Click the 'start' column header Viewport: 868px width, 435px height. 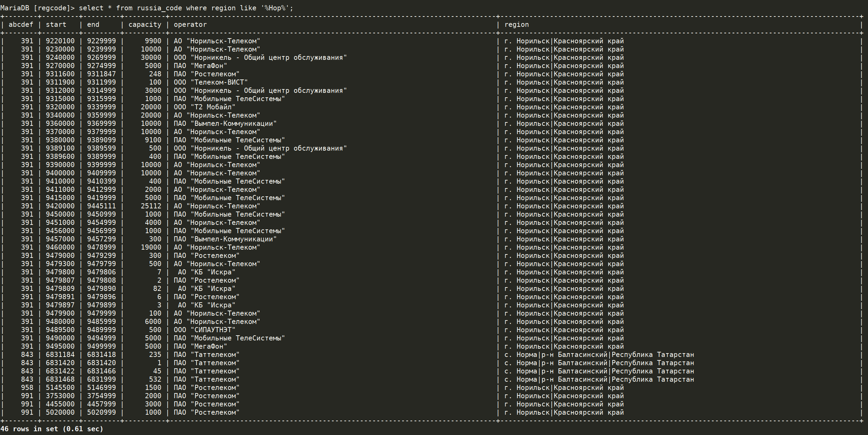pos(56,24)
